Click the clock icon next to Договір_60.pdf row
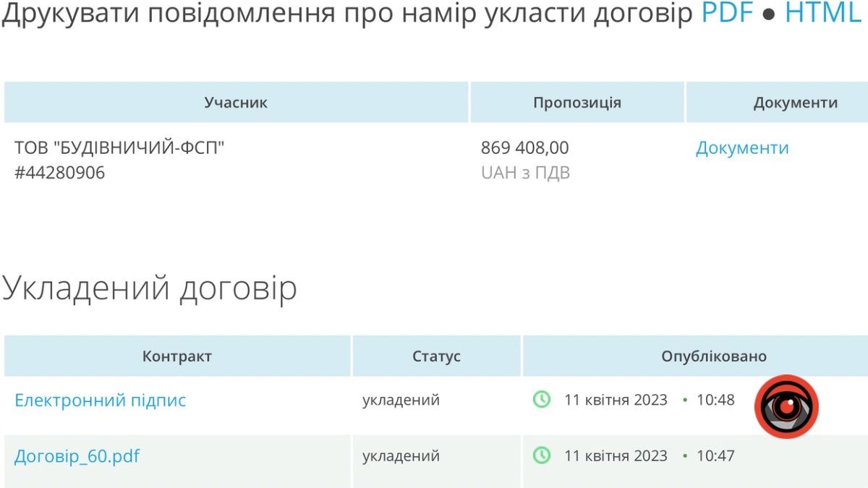 click(541, 456)
